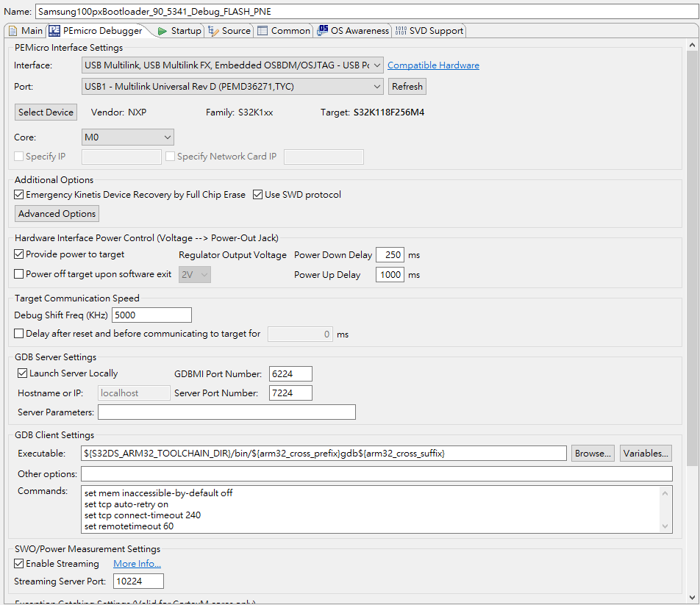Open the Port selection dropdown
This screenshot has width=700, height=605.
point(377,86)
